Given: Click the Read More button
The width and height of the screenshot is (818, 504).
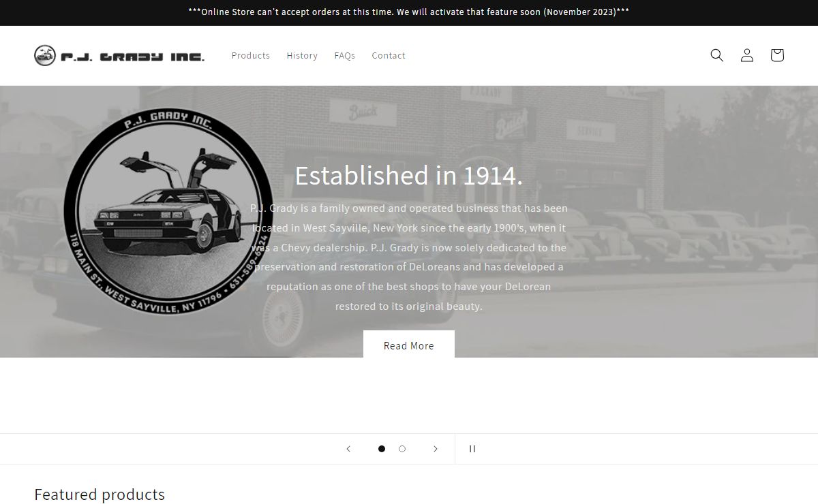Looking at the screenshot, I should click(409, 345).
